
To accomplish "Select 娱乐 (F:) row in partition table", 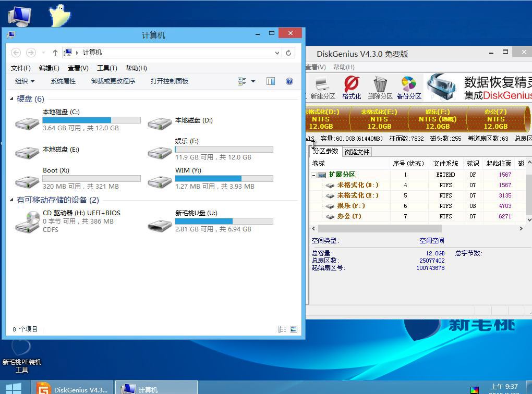I will 418,206.
